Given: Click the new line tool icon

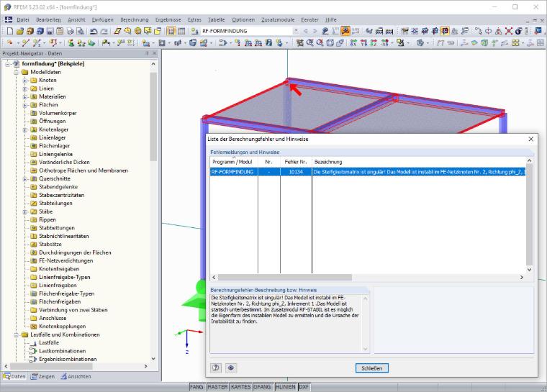Looking at the screenshot, I should 25,43.
